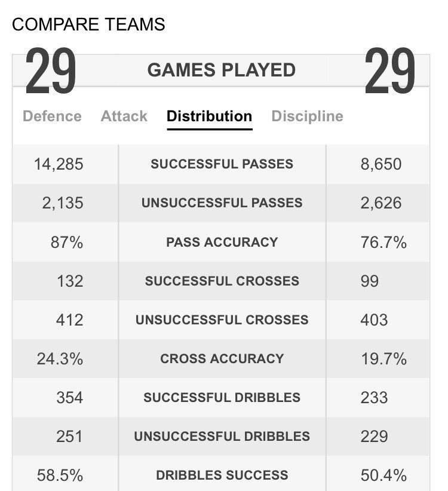
Task: Select the SUCCESSFUL PASSES row label
Action: coord(222,164)
